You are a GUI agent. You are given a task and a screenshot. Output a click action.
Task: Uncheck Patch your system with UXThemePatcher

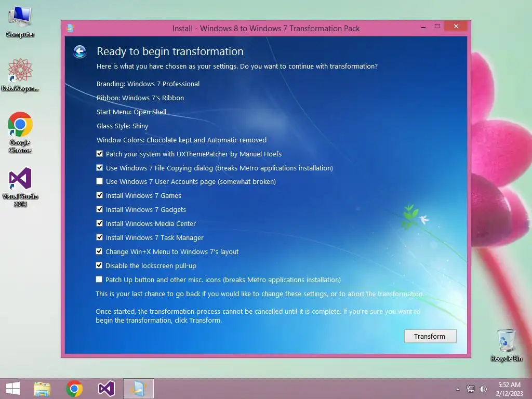point(99,154)
